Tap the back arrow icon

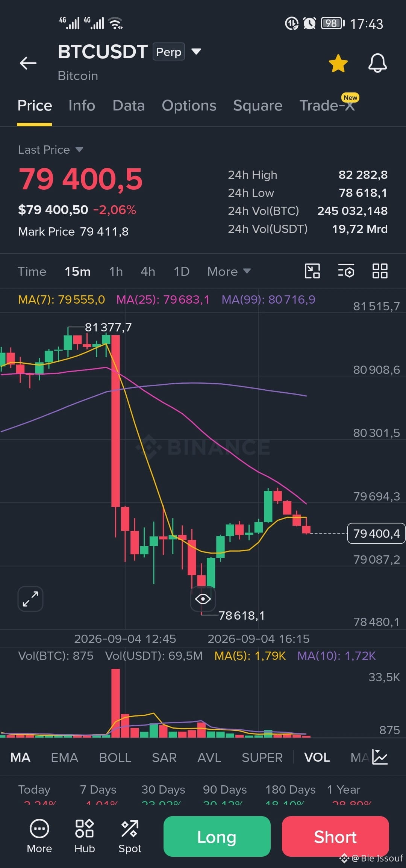(28, 63)
